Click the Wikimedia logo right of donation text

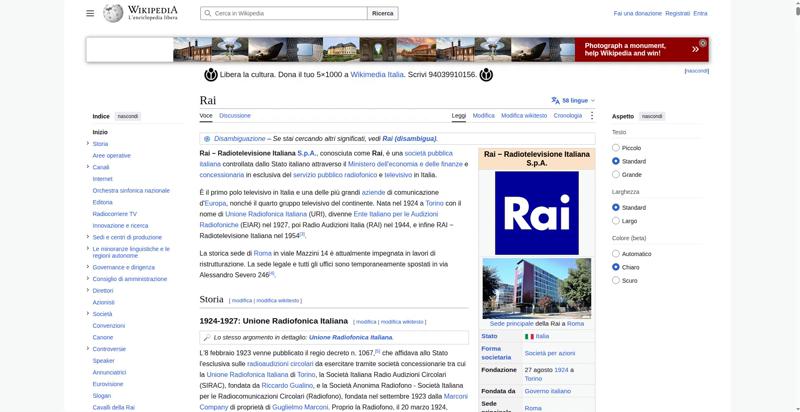[486, 75]
